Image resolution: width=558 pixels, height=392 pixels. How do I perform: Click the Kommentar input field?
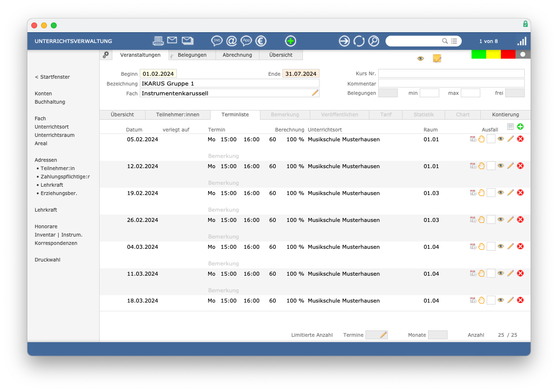click(451, 83)
